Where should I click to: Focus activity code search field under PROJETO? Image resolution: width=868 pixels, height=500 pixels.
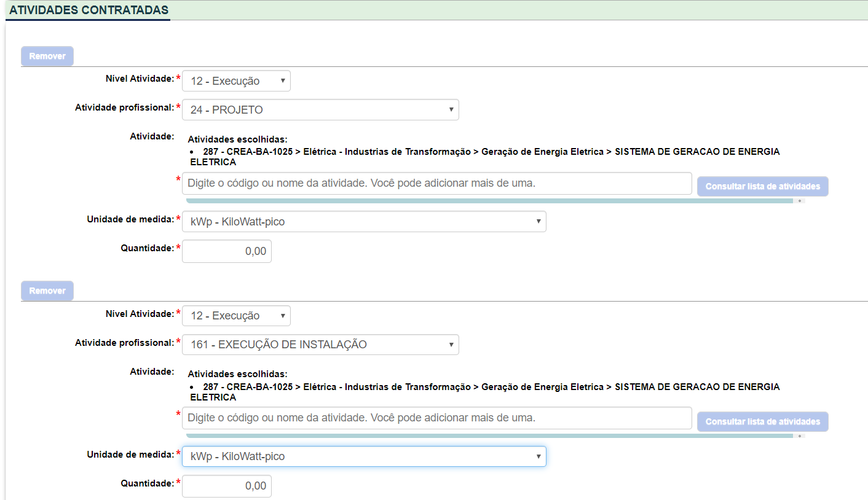coord(436,183)
